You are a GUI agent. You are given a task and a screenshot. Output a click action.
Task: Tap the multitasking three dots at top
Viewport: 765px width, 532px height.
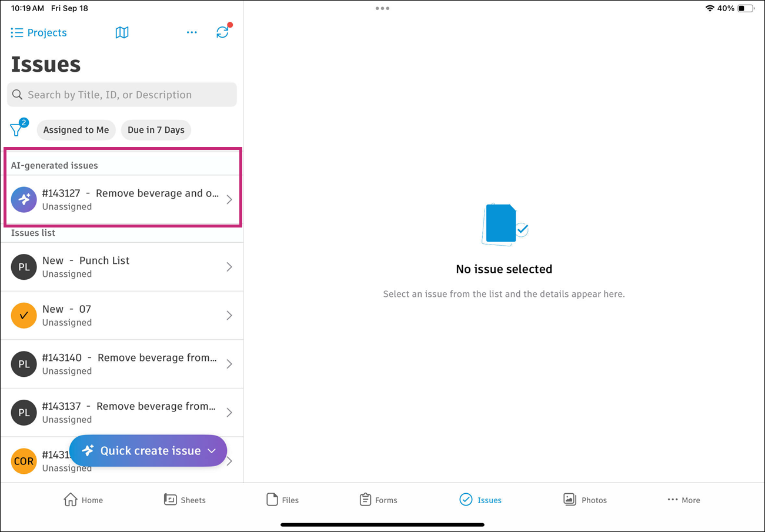382,8
